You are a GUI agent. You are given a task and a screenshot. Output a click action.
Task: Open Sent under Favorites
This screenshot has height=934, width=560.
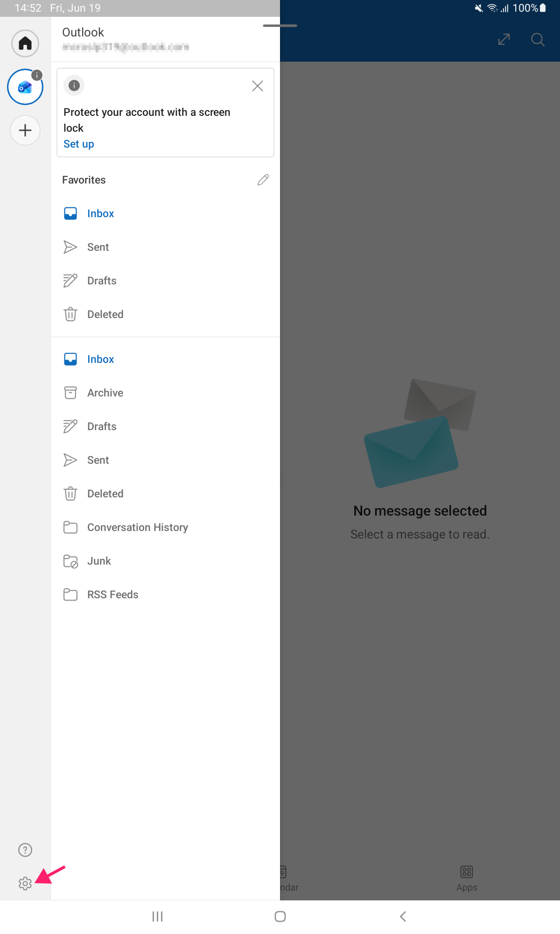coord(165,247)
